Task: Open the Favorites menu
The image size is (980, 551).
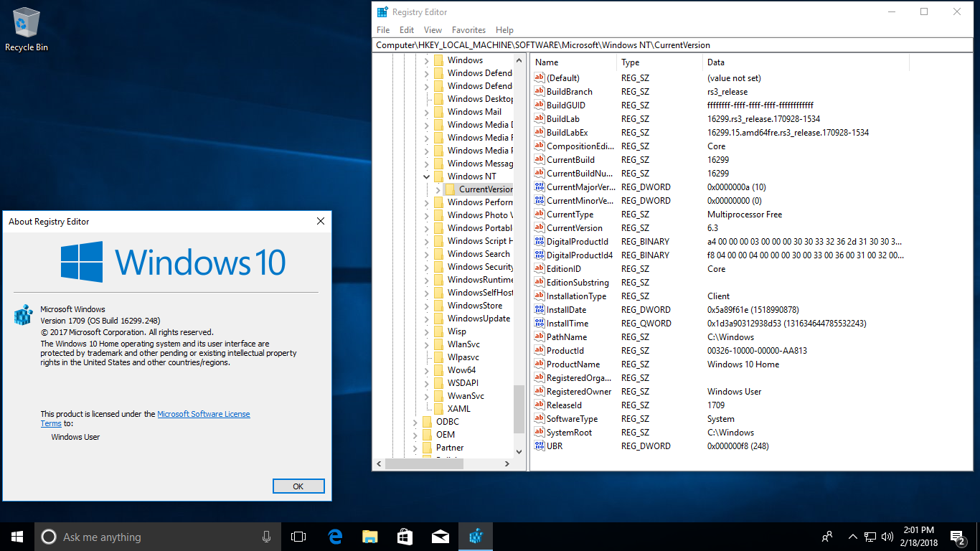Action: [x=468, y=30]
